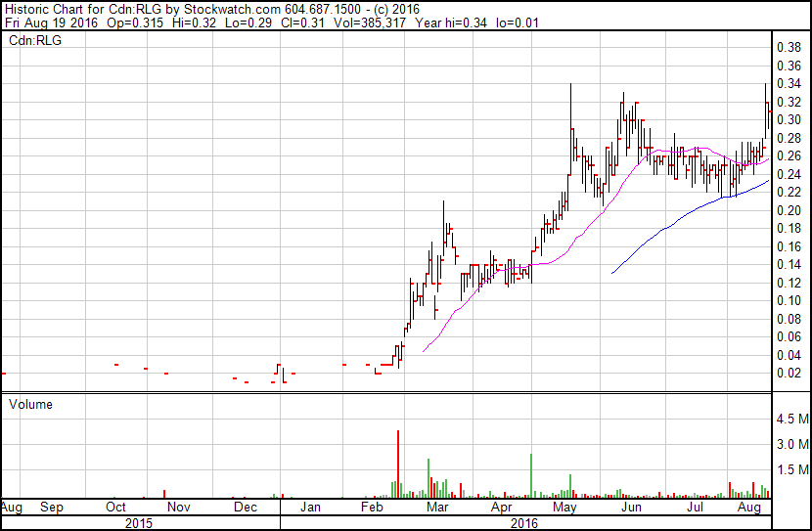Screen dimensions: 812x531
Task: Select the Oct month label
Action: 115,507
